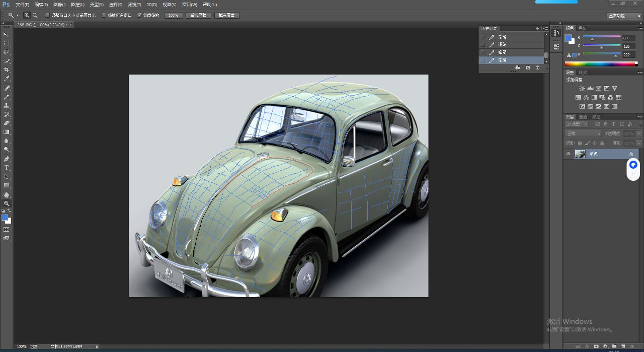Enable resize window to fit checkbox
The height and width of the screenshot is (352, 644).
click(x=47, y=15)
